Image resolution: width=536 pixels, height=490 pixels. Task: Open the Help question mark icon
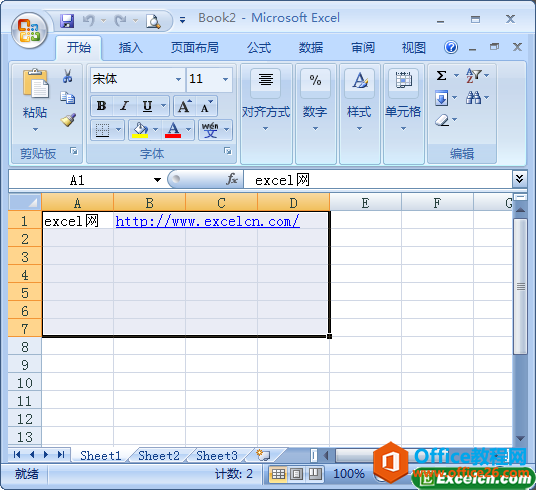451,47
